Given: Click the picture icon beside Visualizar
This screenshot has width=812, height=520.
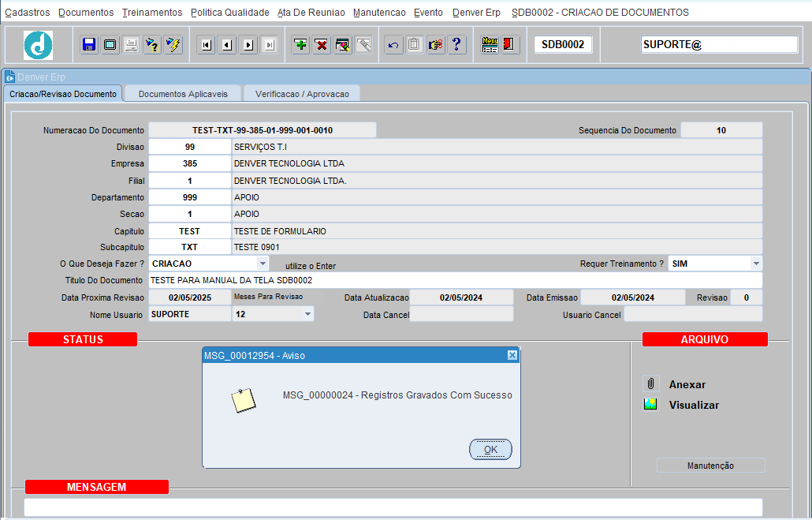Looking at the screenshot, I should coord(650,404).
